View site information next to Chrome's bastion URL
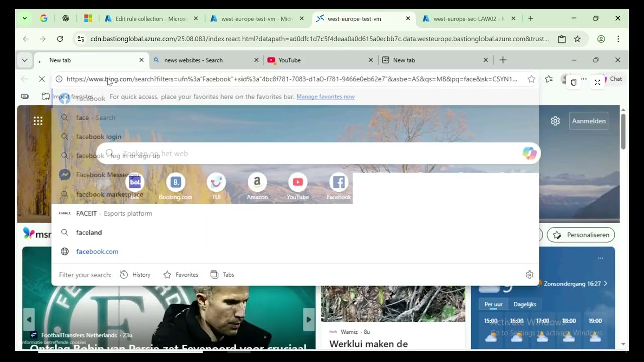This screenshot has width=644, height=362. tap(80, 39)
